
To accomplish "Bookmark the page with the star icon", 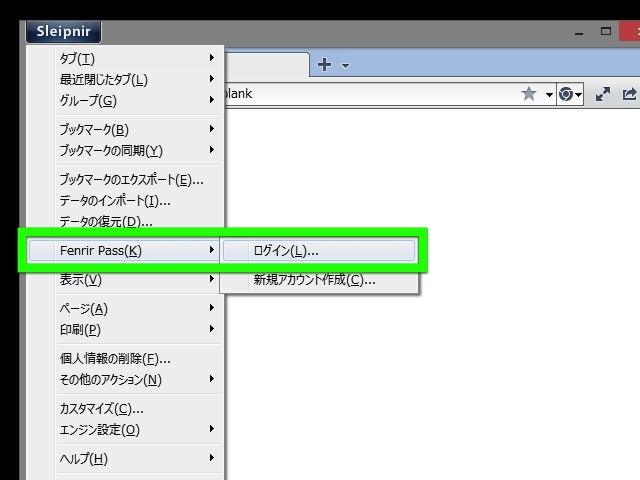I will tap(529, 94).
